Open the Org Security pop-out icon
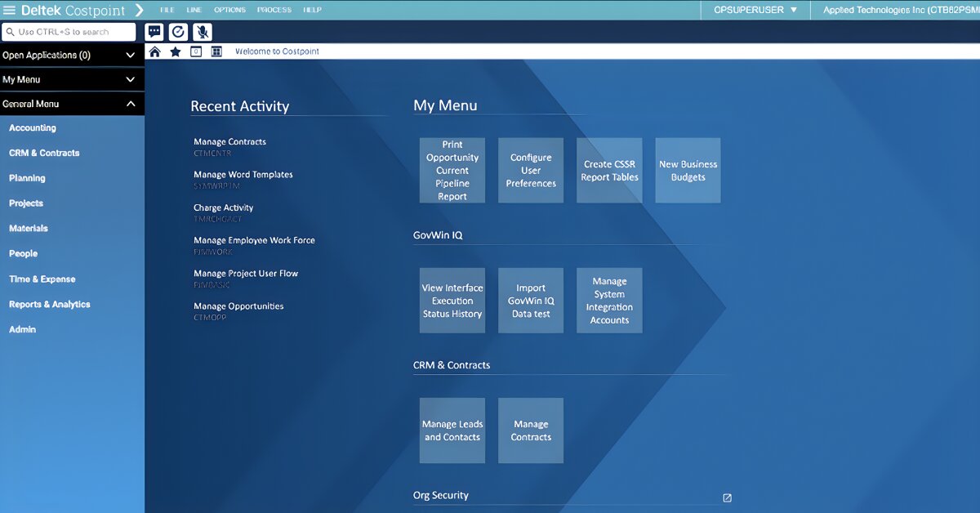The image size is (980, 513). click(x=727, y=497)
